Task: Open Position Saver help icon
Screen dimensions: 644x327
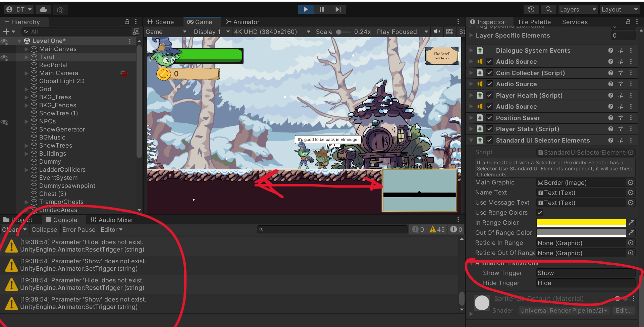Action: [x=611, y=118]
